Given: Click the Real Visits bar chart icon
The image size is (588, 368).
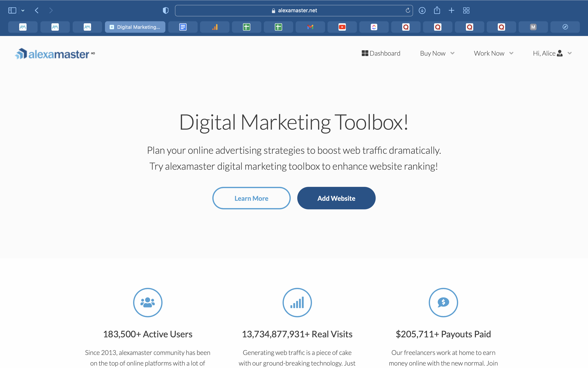Looking at the screenshot, I should coord(297,303).
